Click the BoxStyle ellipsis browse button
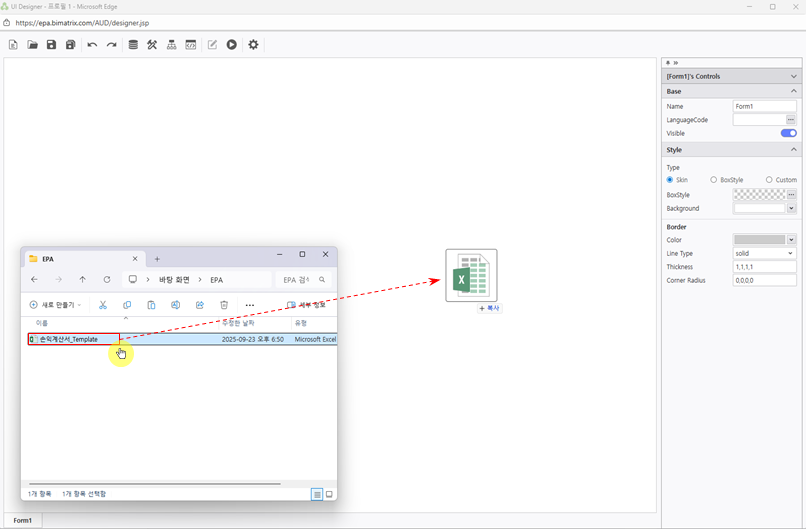Image resolution: width=806 pixels, height=529 pixels. pyautogui.click(x=791, y=195)
